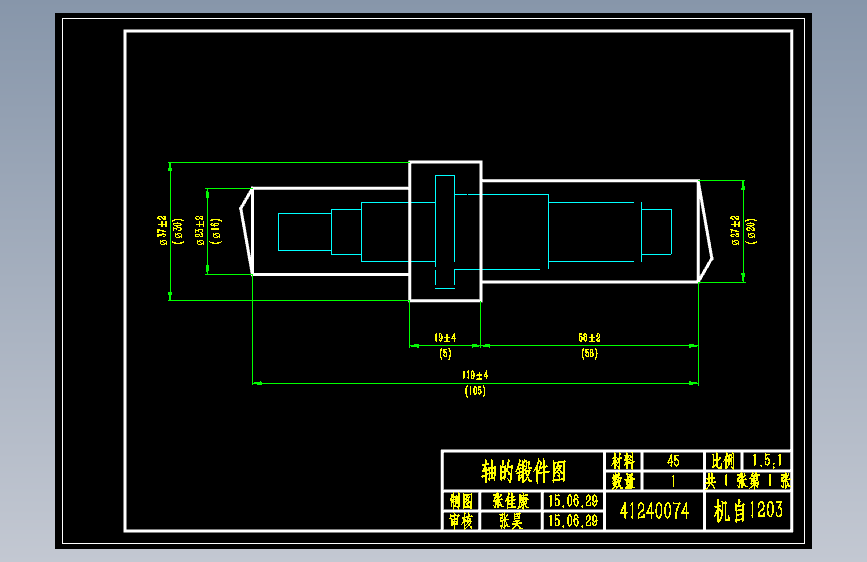
Task: Select the scale value 1.5:1
Action: click(766, 460)
